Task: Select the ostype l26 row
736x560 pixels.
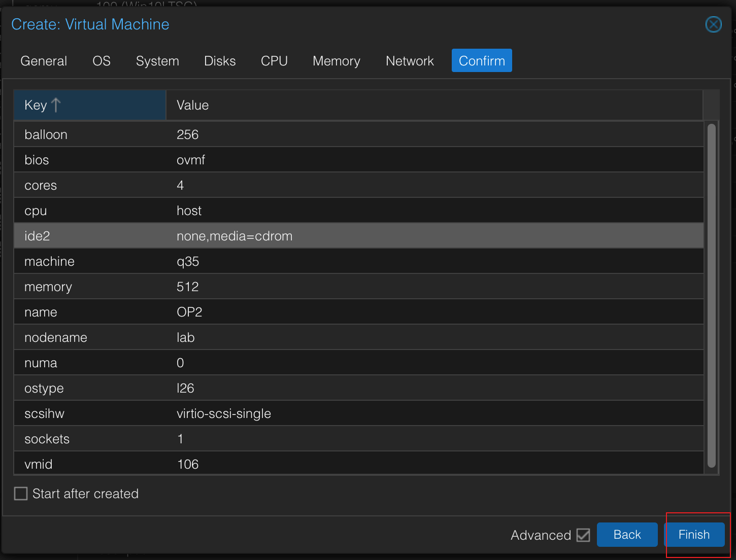Action: 359,388
